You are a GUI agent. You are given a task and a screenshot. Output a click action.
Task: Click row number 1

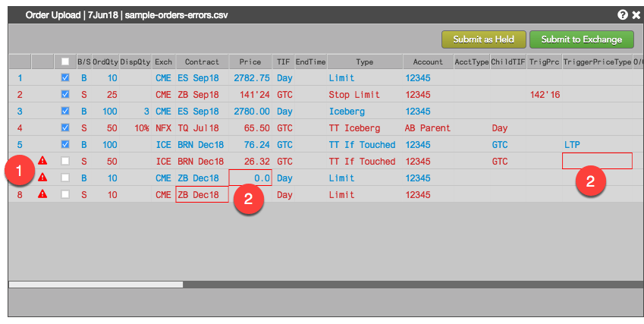(x=20, y=78)
